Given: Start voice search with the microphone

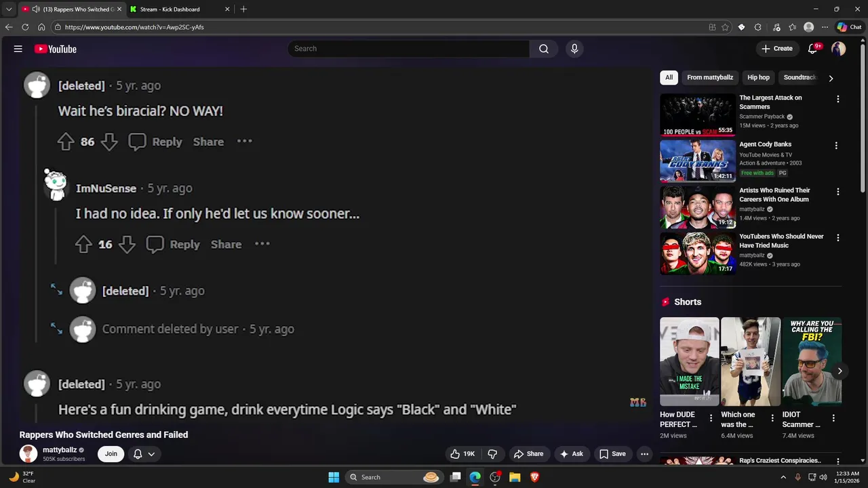Looking at the screenshot, I should (x=574, y=49).
